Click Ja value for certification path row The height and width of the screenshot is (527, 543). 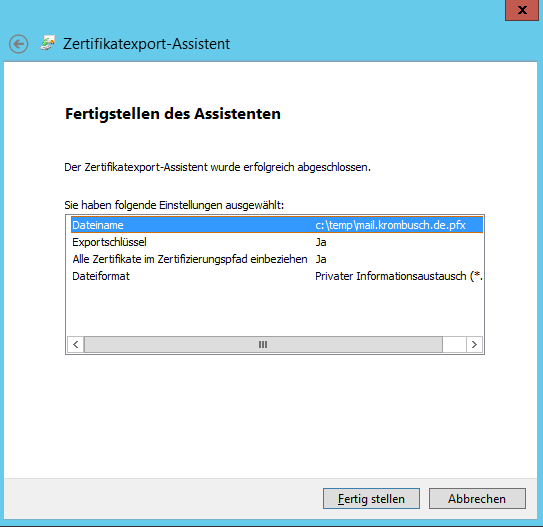point(321,259)
